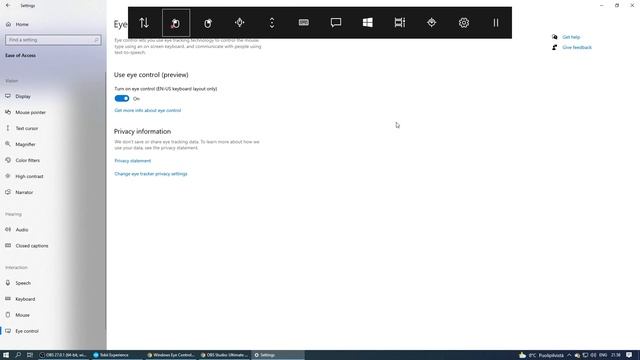Viewport: 640px width, 360px height.
Task: Open the on-screen keyboard from the launchpad
Action: tap(304, 23)
